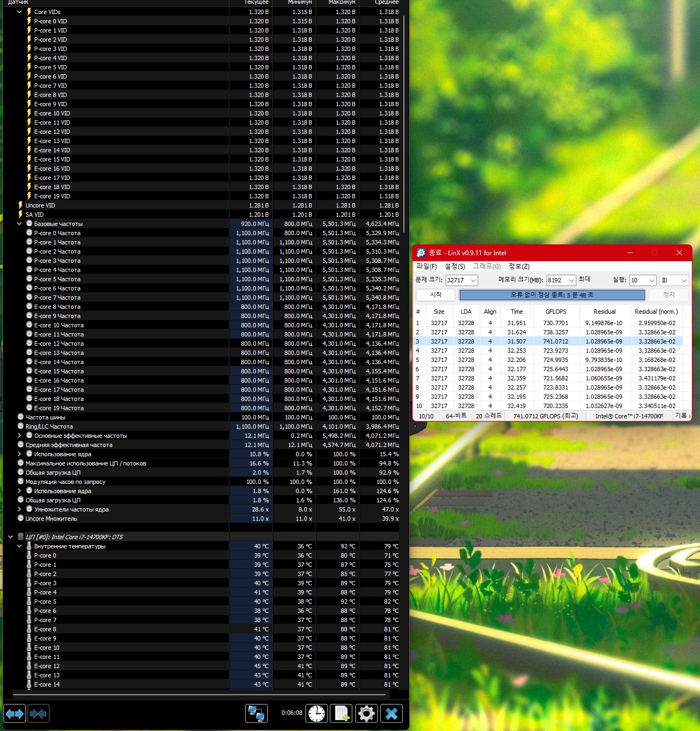700x731 pixels.
Task: Open sensor settings via the gear icon
Action: pyautogui.click(x=367, y=714)
